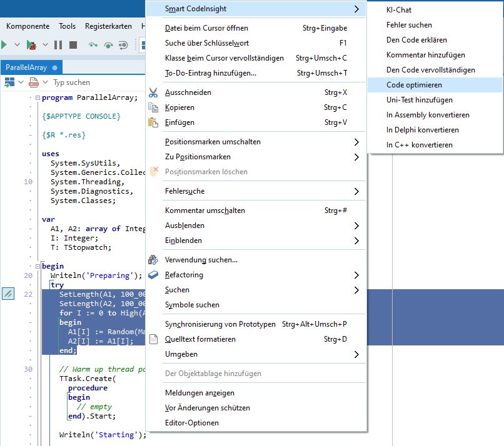Screen dimensions: 504x446
Task: Expand the Umgeben submenu arrow
Action: coord(356,354)
